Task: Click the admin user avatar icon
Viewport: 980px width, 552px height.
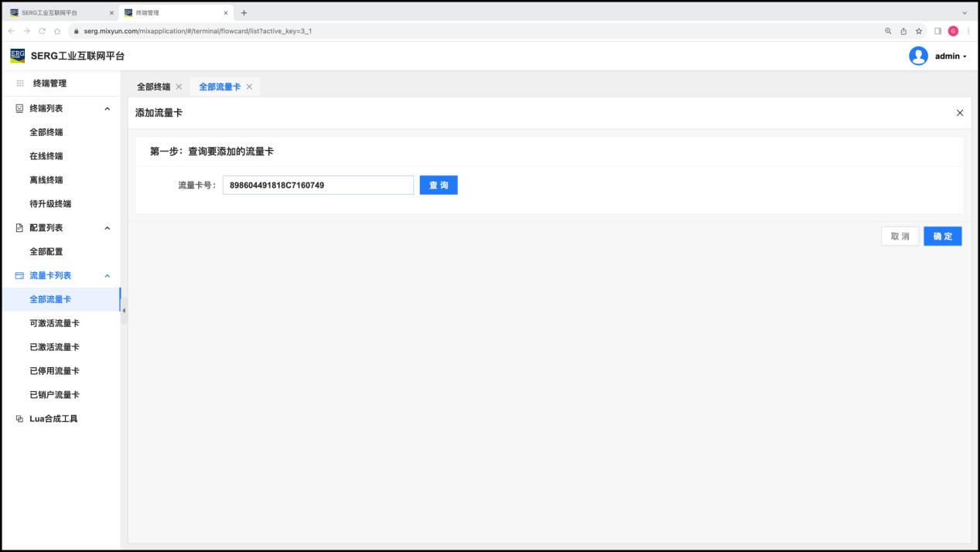Action: point(918,56)
